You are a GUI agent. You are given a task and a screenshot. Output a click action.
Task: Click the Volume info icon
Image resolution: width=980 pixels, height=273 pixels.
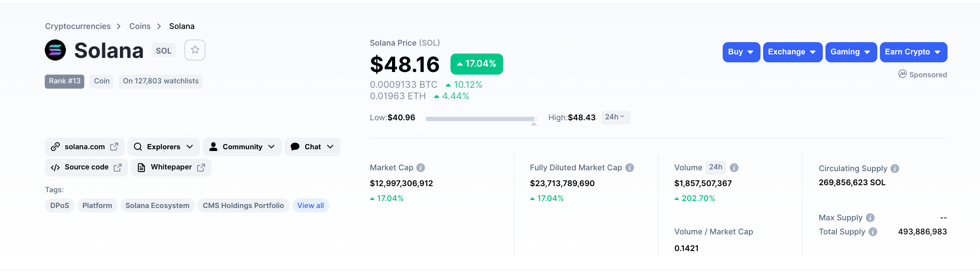(734, 168)
